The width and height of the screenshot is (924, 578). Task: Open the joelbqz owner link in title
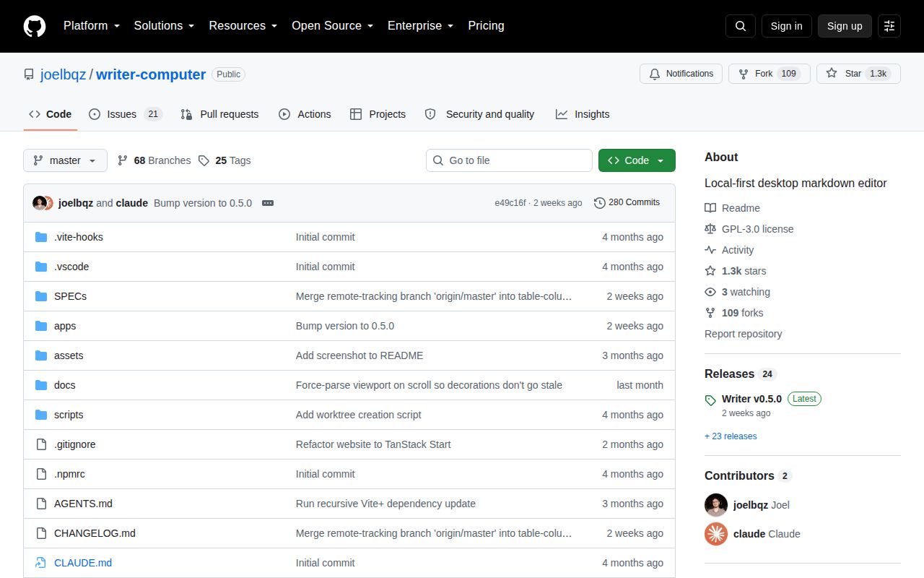63,74
